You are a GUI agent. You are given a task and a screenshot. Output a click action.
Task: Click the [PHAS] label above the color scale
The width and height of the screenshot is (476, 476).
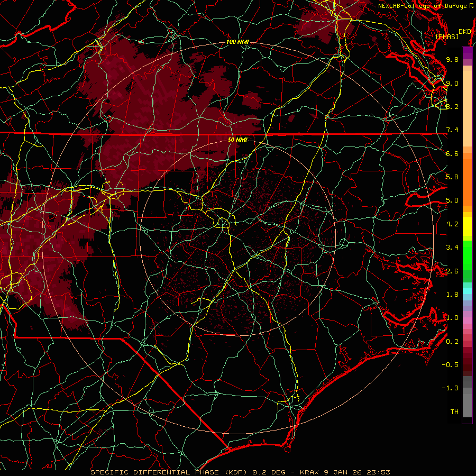447,36
